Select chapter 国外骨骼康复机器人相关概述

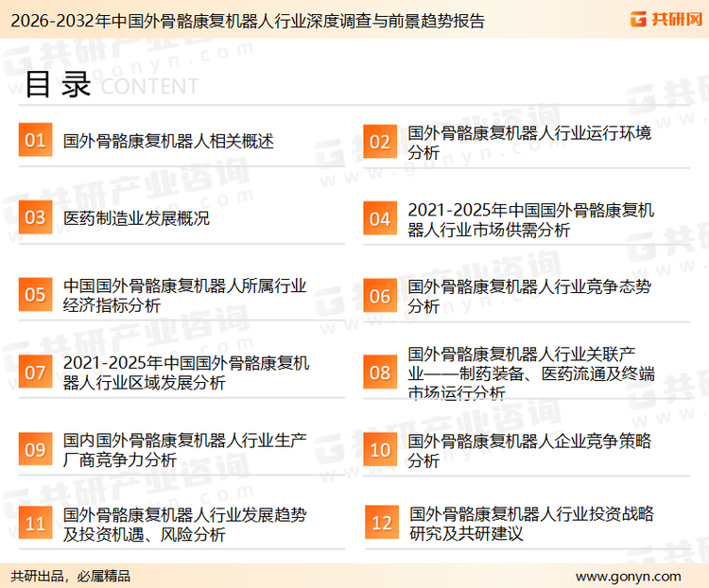pyautogui.click(x=168, y=141)
